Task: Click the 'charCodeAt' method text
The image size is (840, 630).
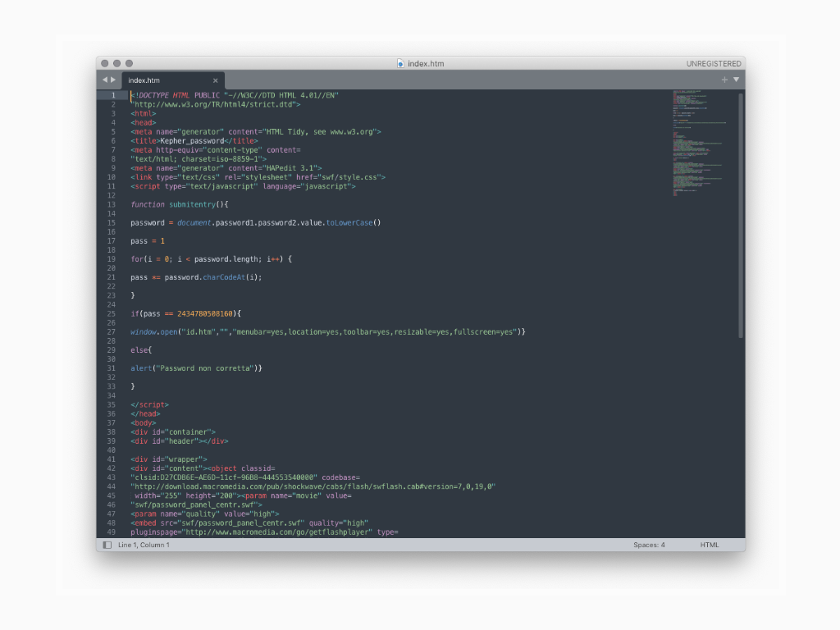Action: tap(224, 277)
